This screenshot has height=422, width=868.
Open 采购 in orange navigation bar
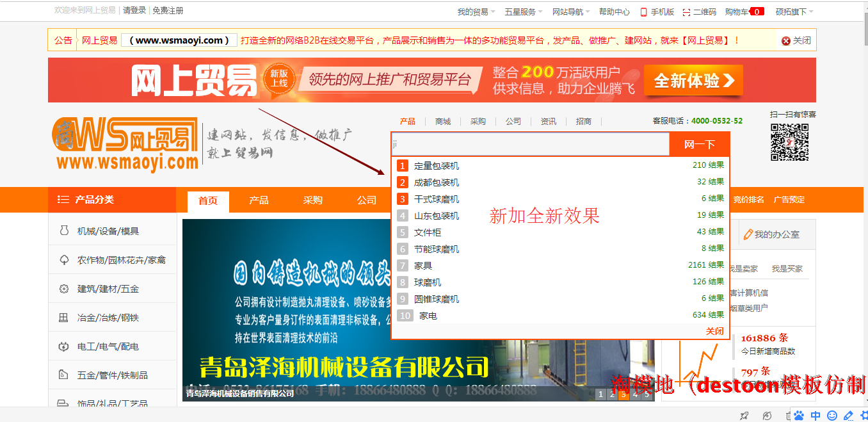(x=313, y=200)
